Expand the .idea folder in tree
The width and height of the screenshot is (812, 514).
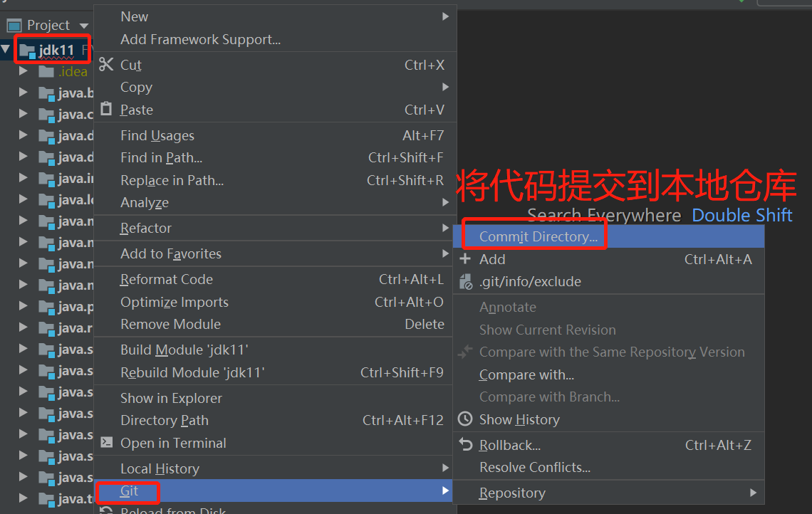(x=24, y=71)
